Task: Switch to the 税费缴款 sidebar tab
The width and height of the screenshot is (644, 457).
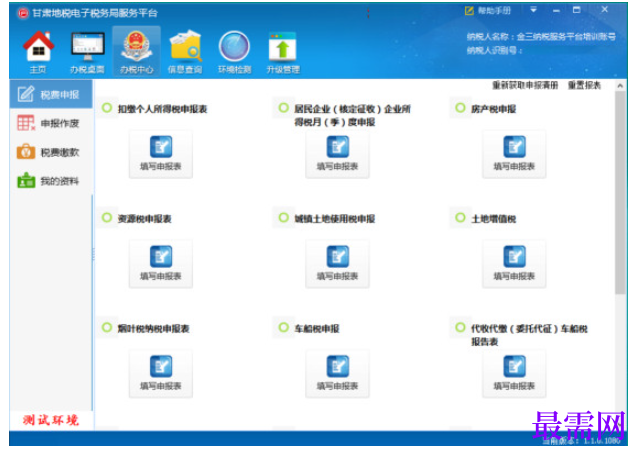Action: 49,152
